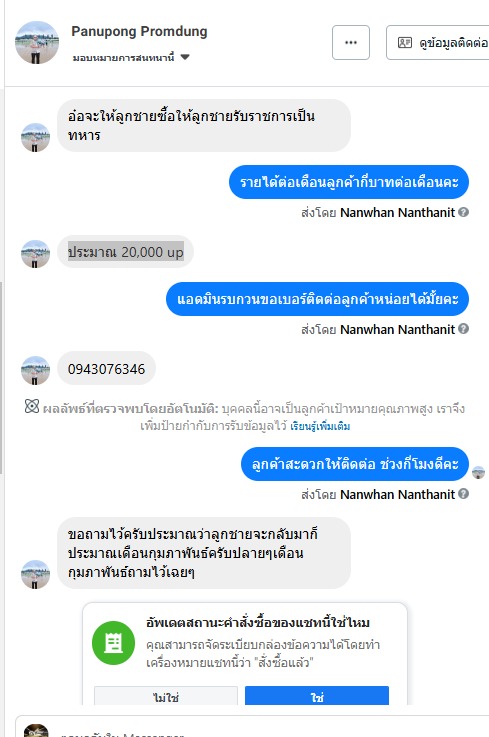Screen dimensions: 489x737
Task: Click the highlighted 'ประมาณ 20,000 up' message
Action: pyautogui.click(x=126, y=252)
